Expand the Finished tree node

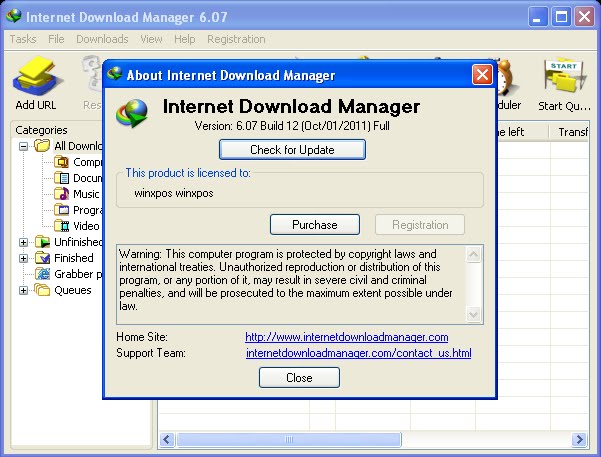23,258
